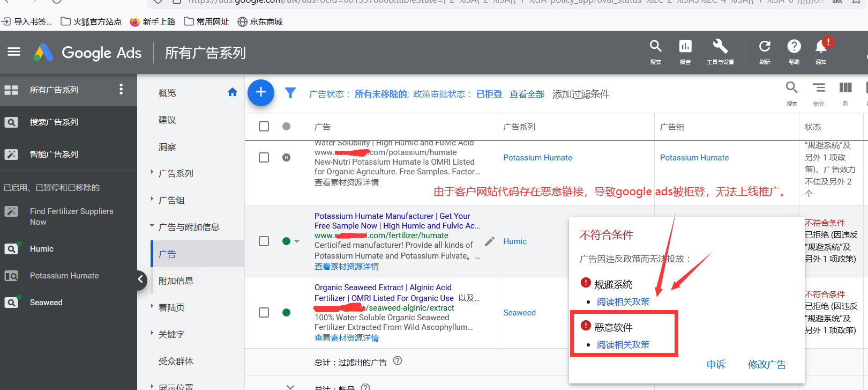This screenshot has width=868, height=390.
Task: Check the select-all ads header checkbox
Action: tap(264, 127)
